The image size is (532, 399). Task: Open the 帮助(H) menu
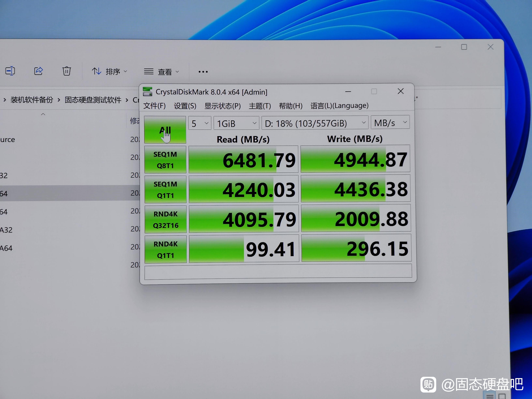[x=291, y=106]
